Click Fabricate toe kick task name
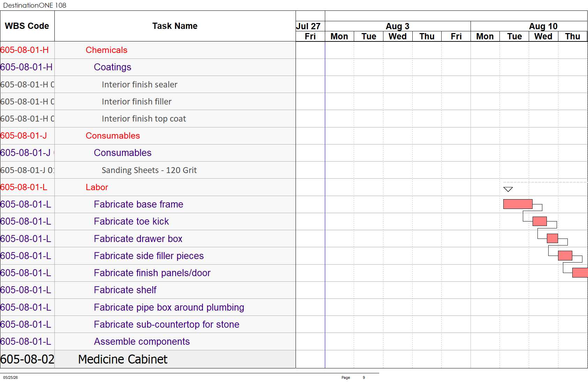 point(131,221)
